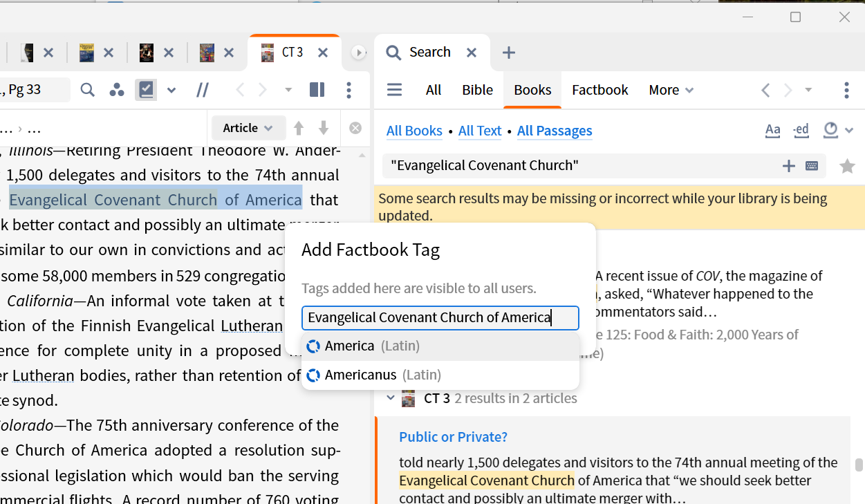Open the search hamburger menu
The width and height of the screenshot is (865, 504).
394,90
